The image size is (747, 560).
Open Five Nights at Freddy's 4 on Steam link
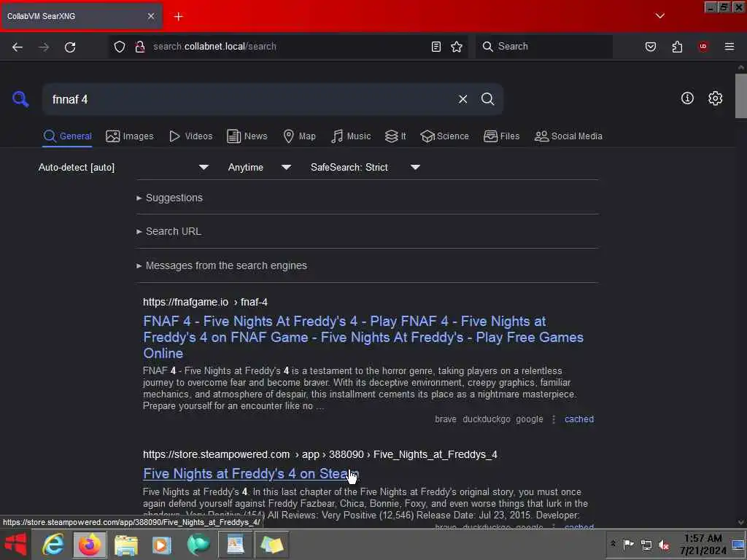pos(251,474)
